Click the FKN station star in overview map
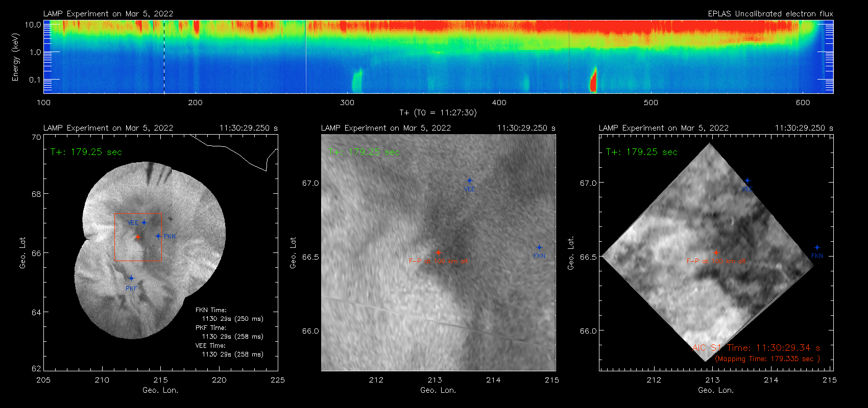 158,236
